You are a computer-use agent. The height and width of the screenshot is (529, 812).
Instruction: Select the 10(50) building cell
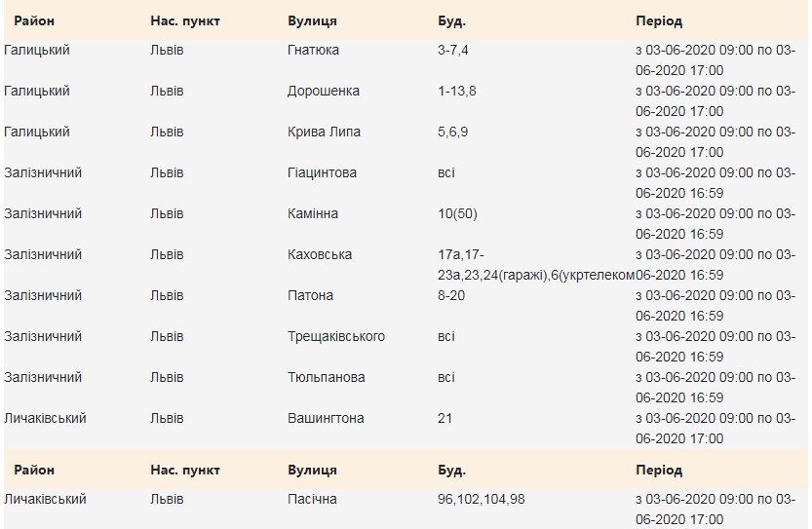point(458,213)
